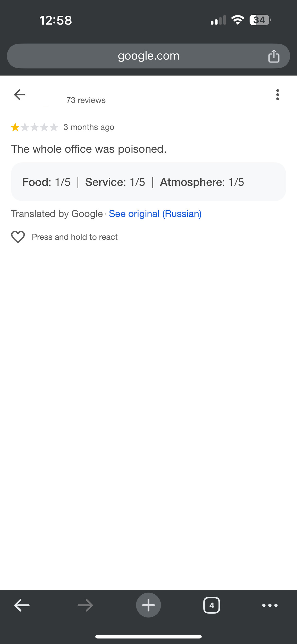The width and height of the screenshot is (297, 644).
Task: Go back from the reviews page
Action: [19, 95]
